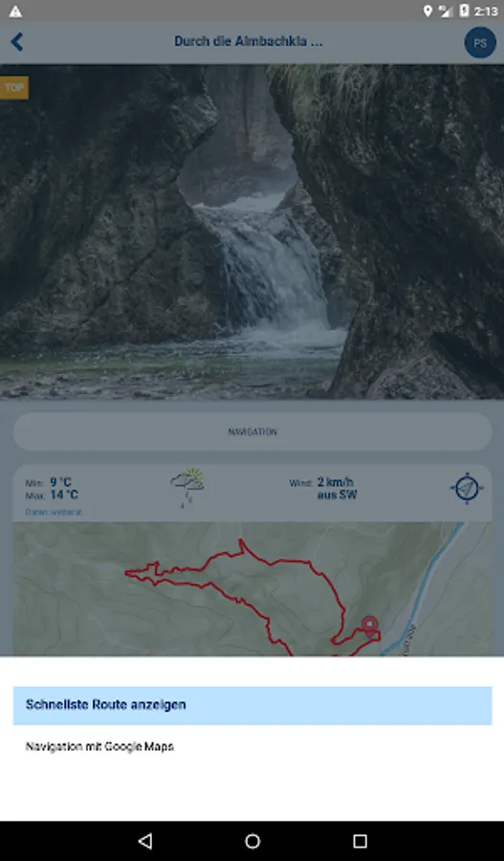Tap the waterfall gorge photo
This screenshot has height=861, width=504.
coord(252,232)
